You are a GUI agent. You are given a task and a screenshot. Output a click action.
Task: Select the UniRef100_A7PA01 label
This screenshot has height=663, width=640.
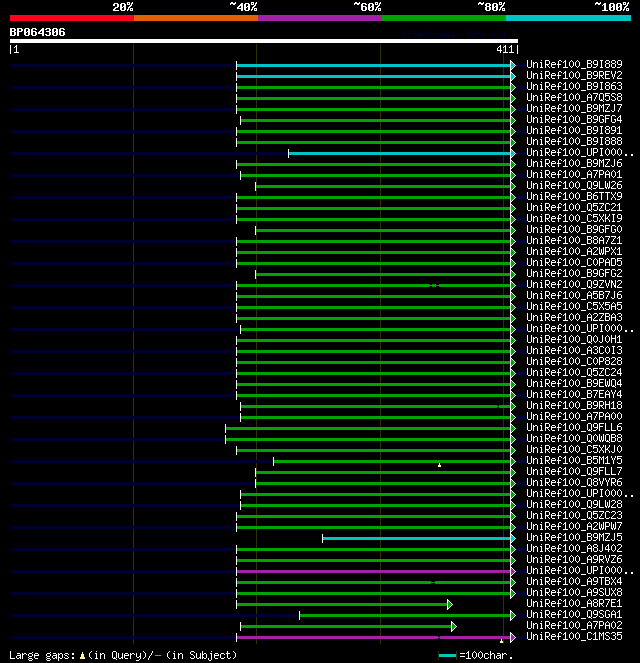574,174
